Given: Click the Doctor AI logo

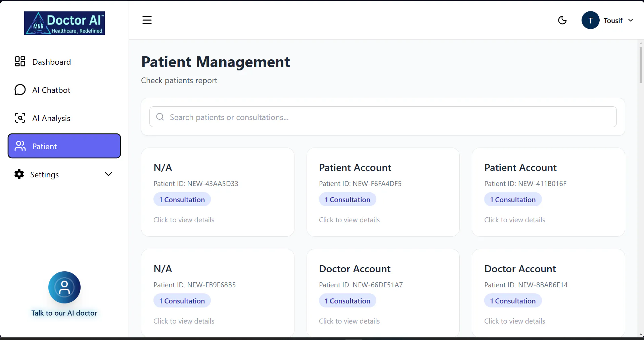Looking at the screenshot, I should point(64,23).
